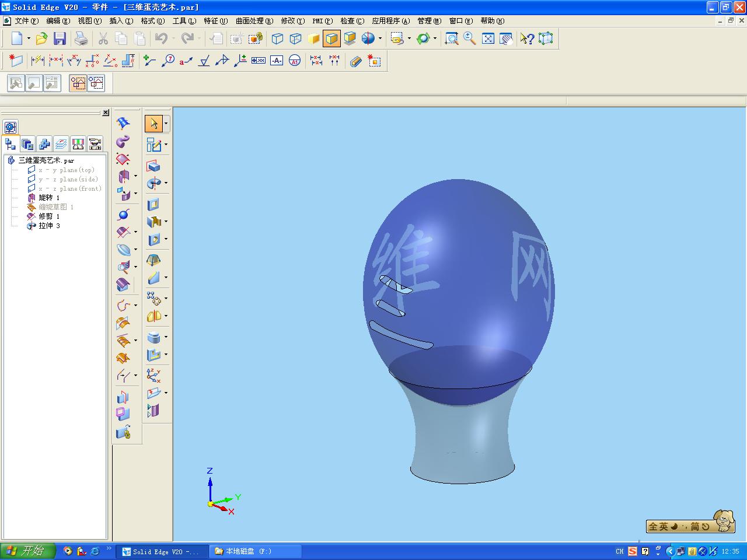
Task: Open a file with the Open folder icon
Action: click(41, 38)
